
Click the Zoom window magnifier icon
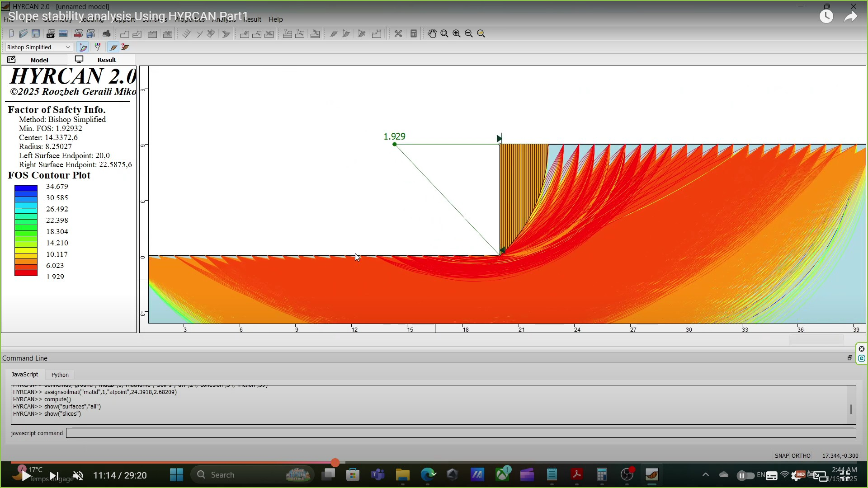[x=444, y=34]
